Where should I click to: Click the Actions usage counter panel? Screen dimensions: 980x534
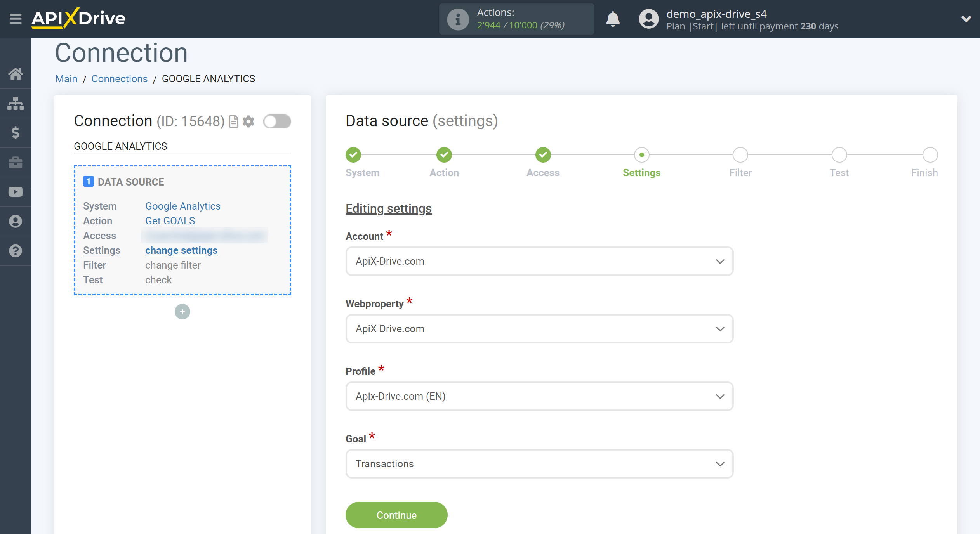pyautogui.click(x=516, y=19)
